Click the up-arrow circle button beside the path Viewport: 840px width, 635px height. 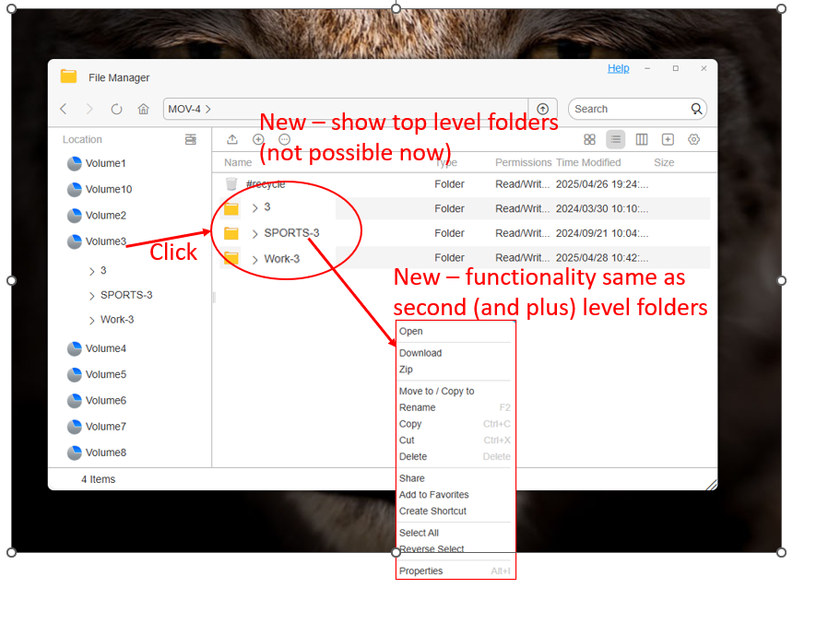pyautogui.click(x=543, y=110)
